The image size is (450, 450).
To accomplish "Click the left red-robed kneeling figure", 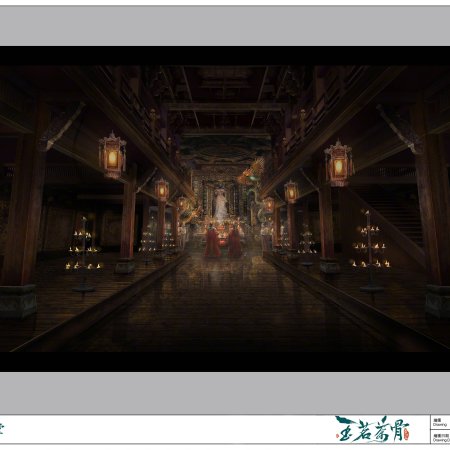I will (212, 241).
